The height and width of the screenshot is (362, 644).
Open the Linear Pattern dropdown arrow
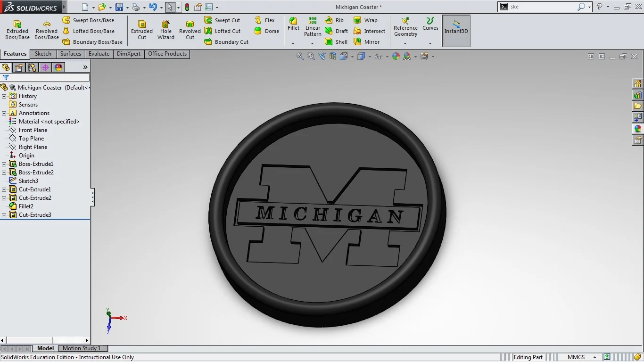(x=312, y=43)
